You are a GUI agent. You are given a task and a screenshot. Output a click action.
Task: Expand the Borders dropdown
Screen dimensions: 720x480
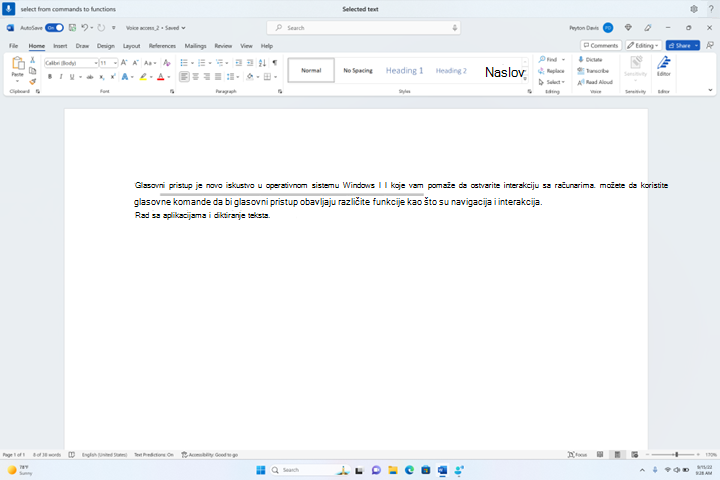point(276,77)
